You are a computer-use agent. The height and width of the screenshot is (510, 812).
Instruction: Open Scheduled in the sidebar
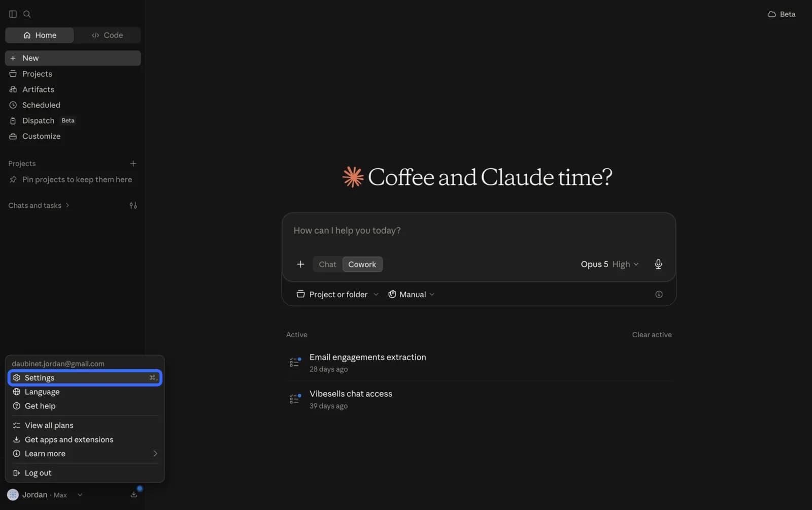[x=73, y=105]
